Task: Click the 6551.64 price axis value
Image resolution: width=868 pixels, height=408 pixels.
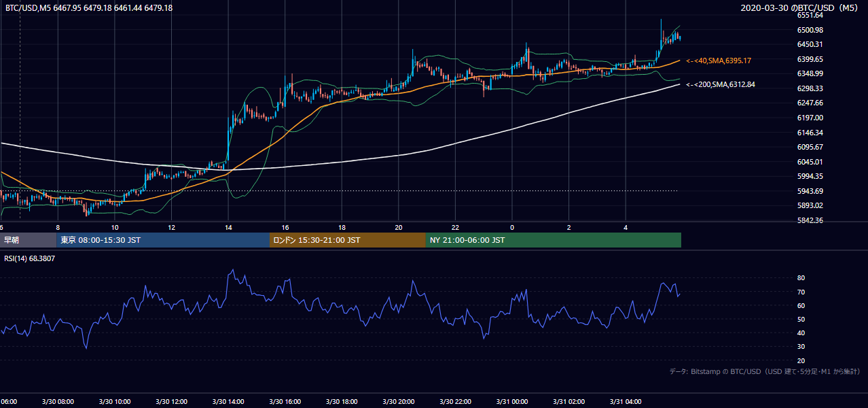Action: point(810,15)
